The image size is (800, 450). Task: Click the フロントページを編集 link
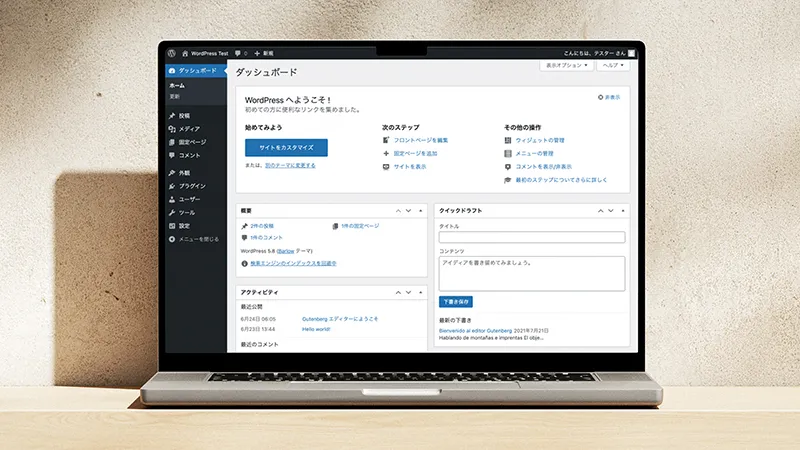[x=420, y=140]
